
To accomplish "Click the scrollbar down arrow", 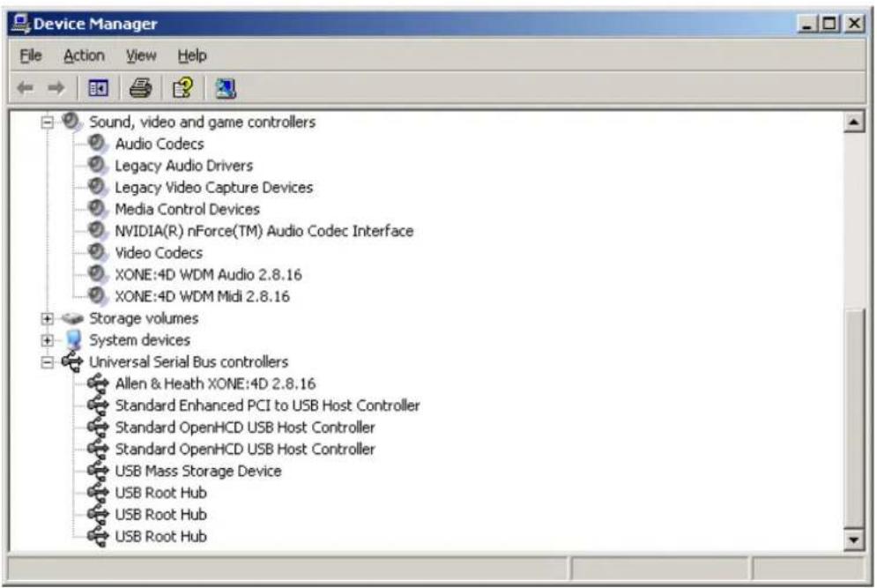I will [x=853, y=540].
